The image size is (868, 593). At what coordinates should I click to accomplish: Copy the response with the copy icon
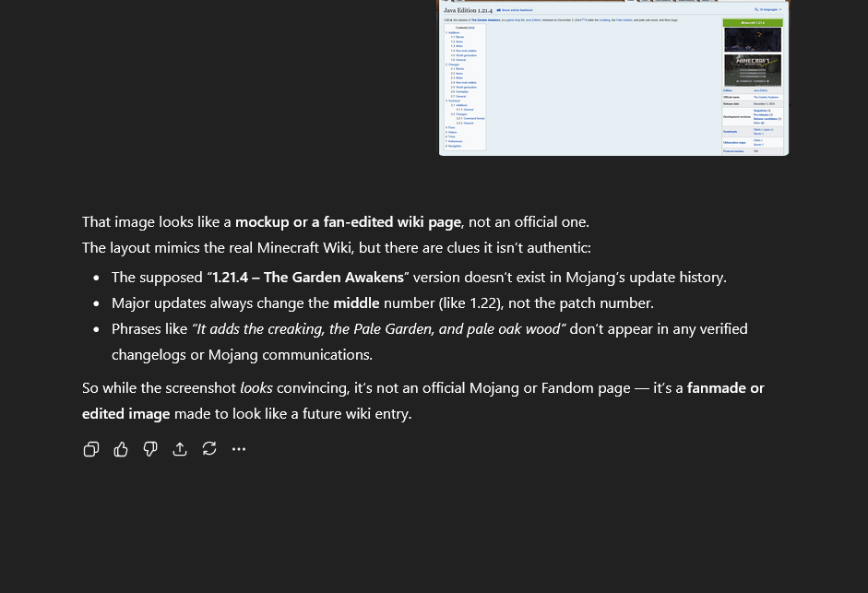[91, 449]
